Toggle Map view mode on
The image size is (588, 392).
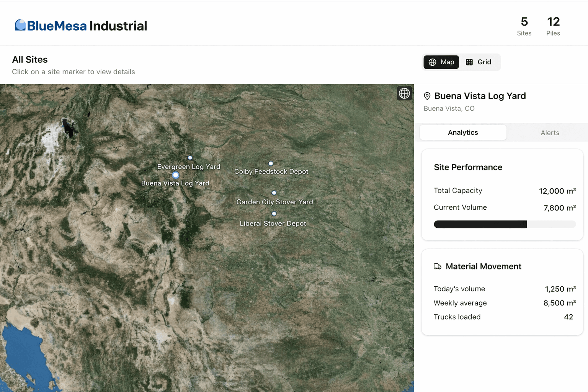[x=441, y=62]
